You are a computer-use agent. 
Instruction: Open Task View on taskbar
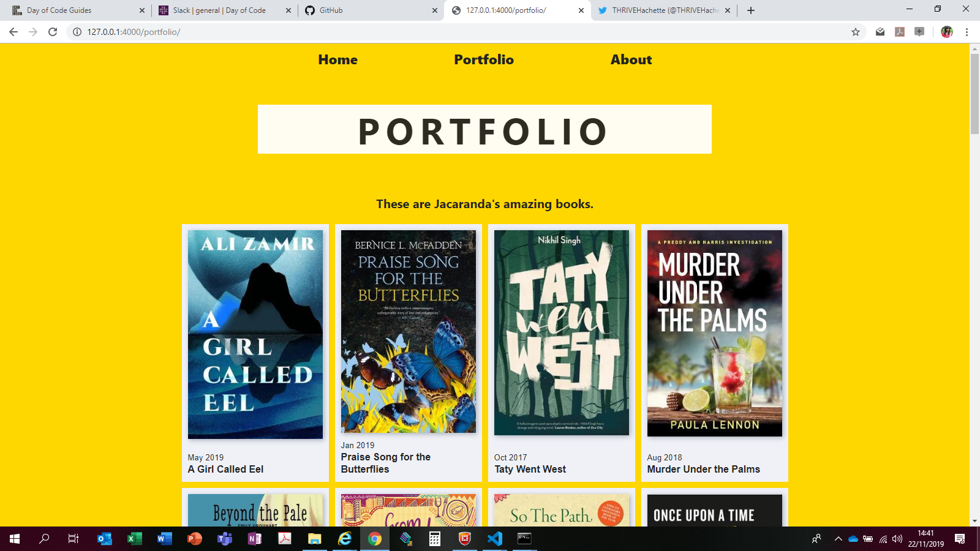click(x=73, y=539)
